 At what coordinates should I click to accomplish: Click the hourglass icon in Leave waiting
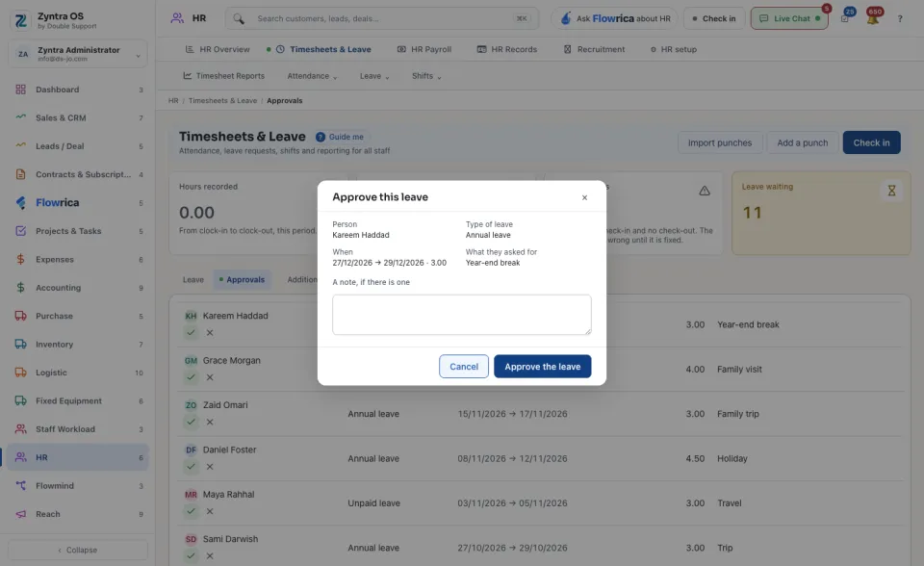tap(891, 191)
